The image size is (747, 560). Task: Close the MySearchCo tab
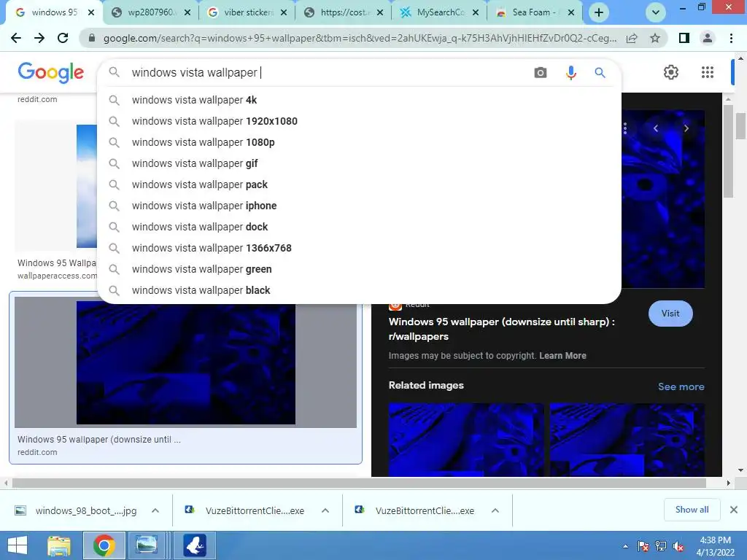click(475, 13)
